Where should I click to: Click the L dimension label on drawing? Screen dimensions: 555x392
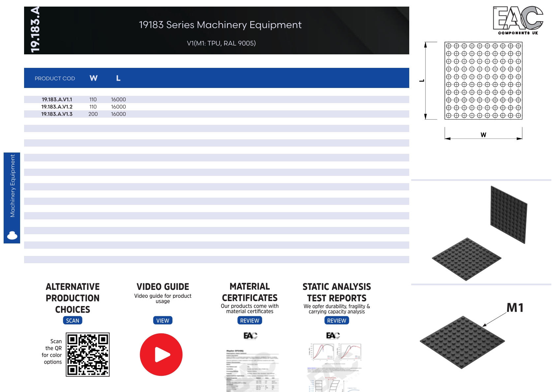pos(421,80)
